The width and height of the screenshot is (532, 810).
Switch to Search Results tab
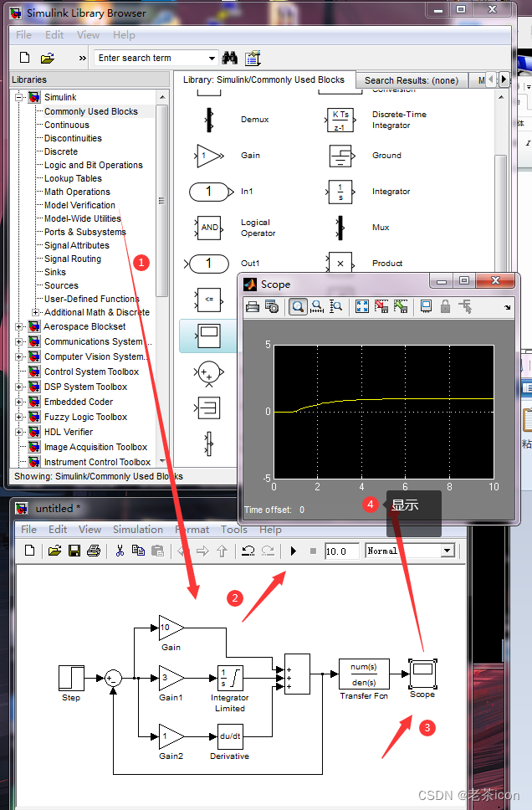[x=412, y=80]
